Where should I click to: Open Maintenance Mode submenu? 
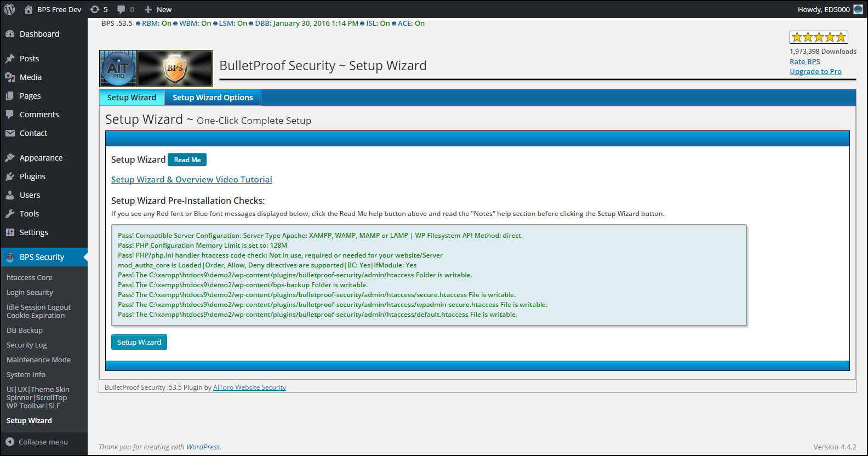click(38, 360)
